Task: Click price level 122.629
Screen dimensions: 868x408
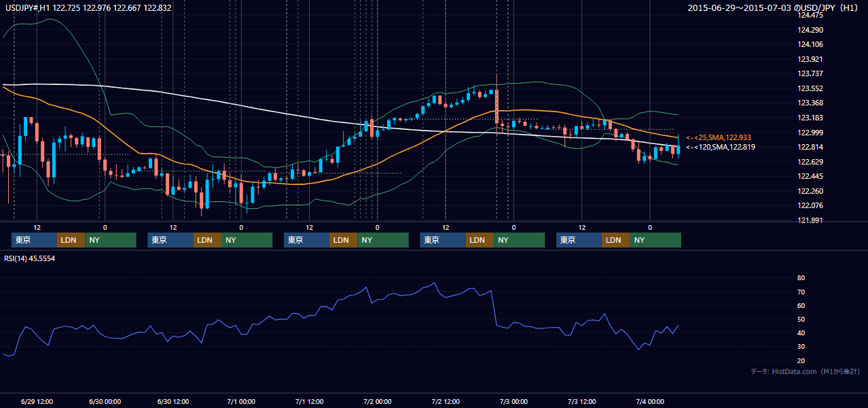Action: 812,162
